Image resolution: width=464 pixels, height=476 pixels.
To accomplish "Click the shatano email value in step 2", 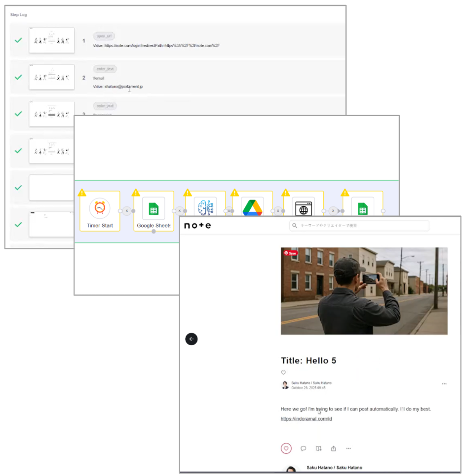I will [123, 86].
